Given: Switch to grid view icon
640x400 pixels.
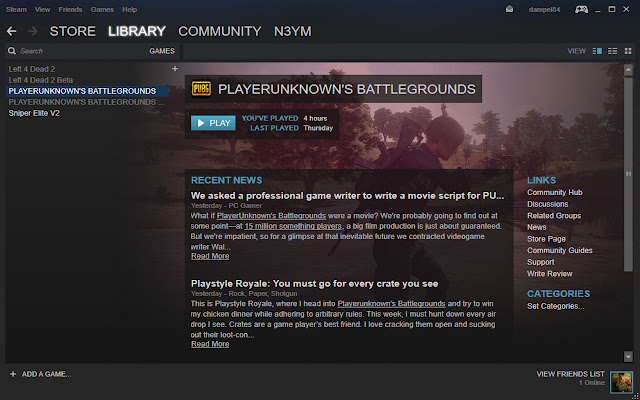Looking at the screenshot, I should point(628,51).
